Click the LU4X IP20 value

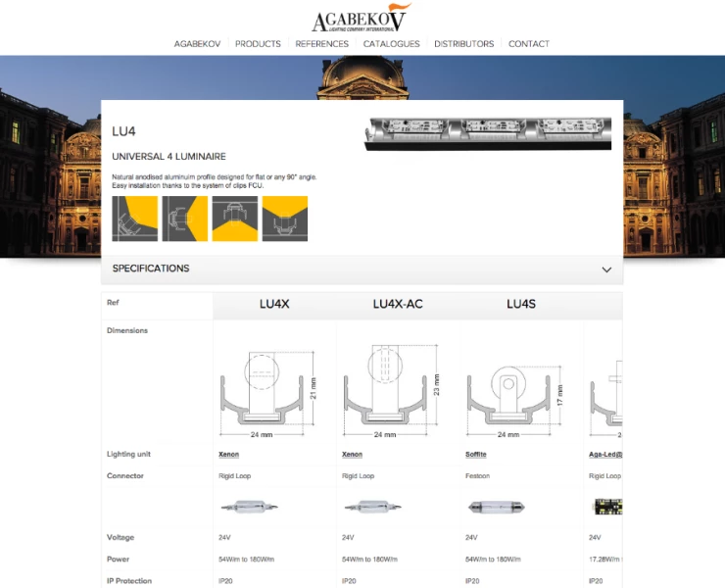click(x=225, y=581)
